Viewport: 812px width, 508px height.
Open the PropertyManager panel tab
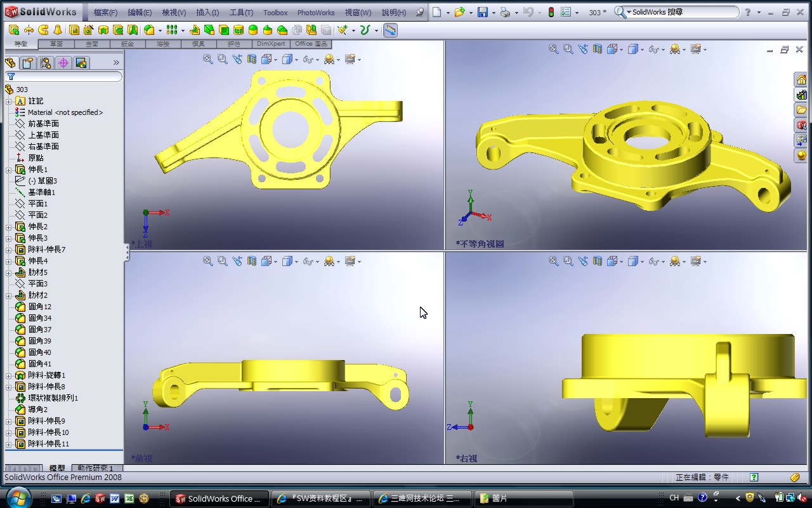click(27, 63)
